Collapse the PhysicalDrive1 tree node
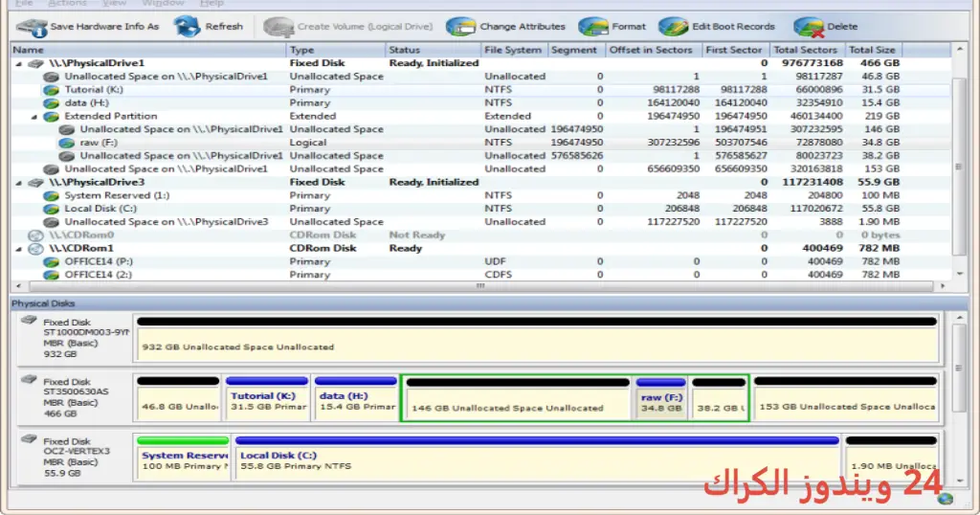The height and width of the screenshot is (515, 980). click(x=19, y=64)
